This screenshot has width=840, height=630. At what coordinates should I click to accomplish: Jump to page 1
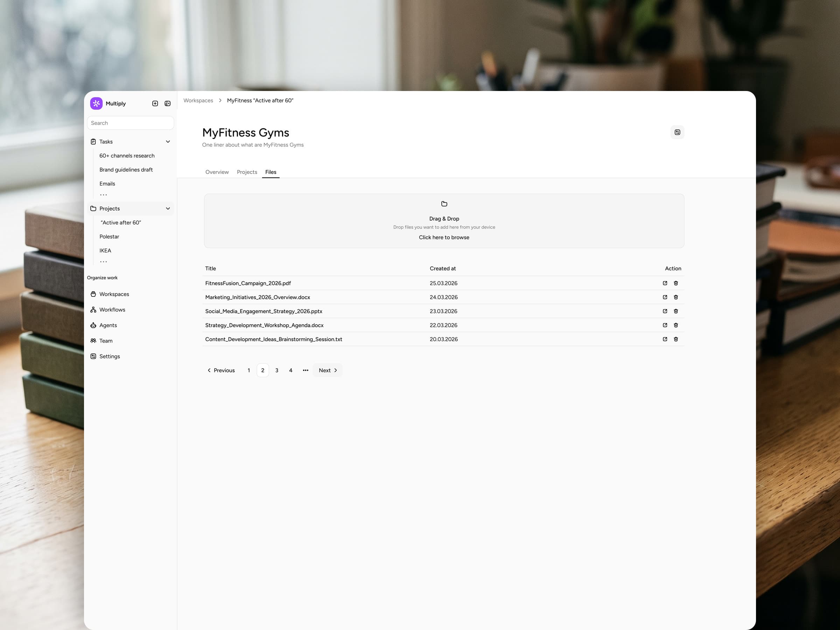pyautogui.click(x=249, y=370)
